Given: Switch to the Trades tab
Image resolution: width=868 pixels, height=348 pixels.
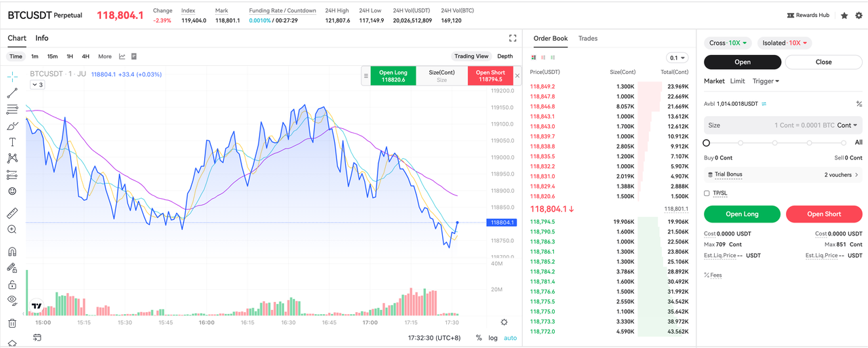Looking at the screenshot, I should (588, 38).
